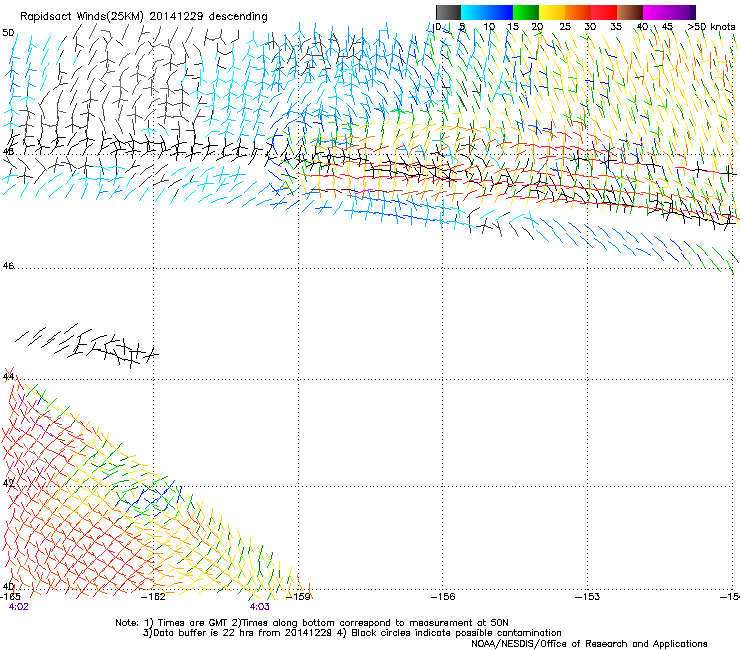This screenshot has width=740, height=650.
Task: Click the purple time stamp 4:02
Action: tap(19, 607)
